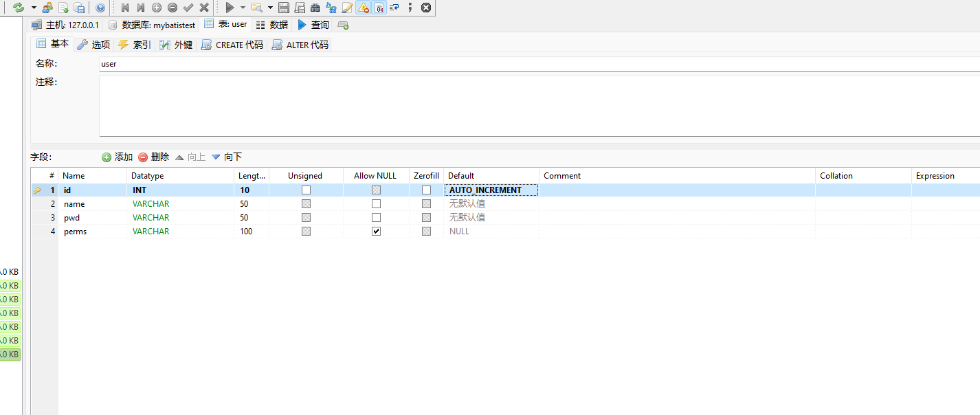
Task: Go to first row icon
Action: click(125, 8)
